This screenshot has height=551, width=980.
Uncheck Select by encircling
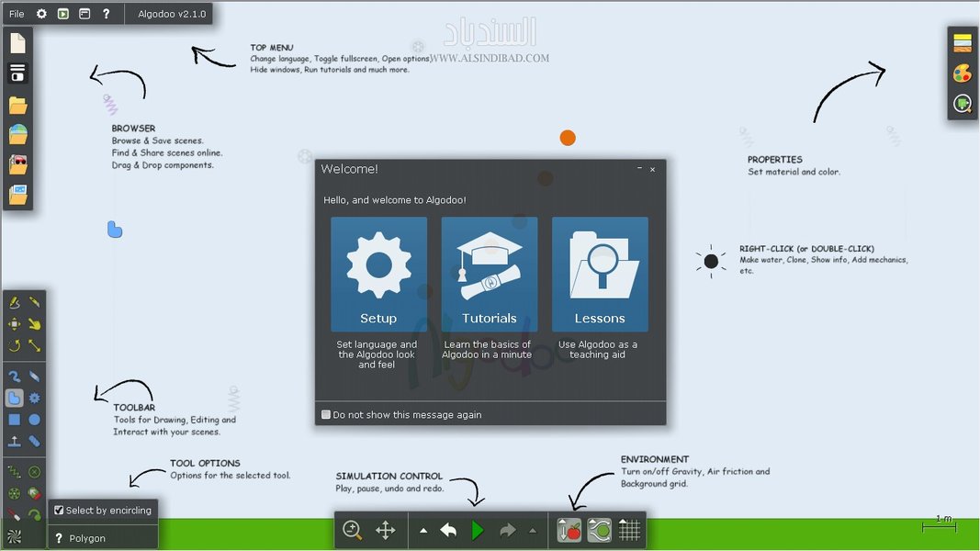pyautogui.click(x=59, y=511)
